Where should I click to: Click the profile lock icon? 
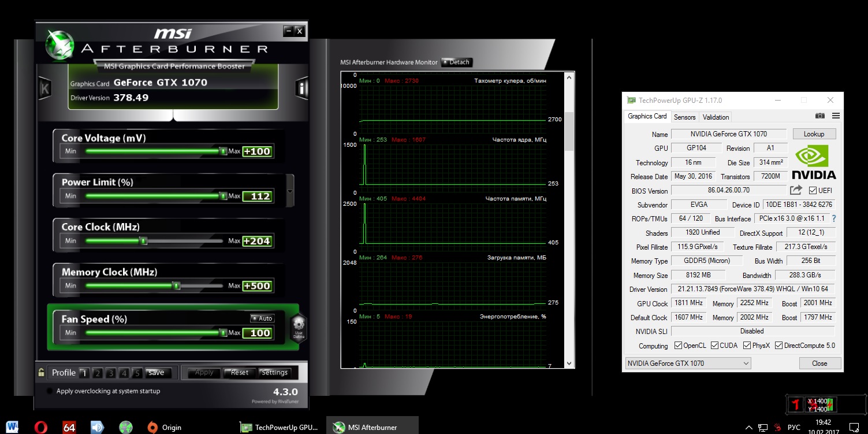click(41, 373)
